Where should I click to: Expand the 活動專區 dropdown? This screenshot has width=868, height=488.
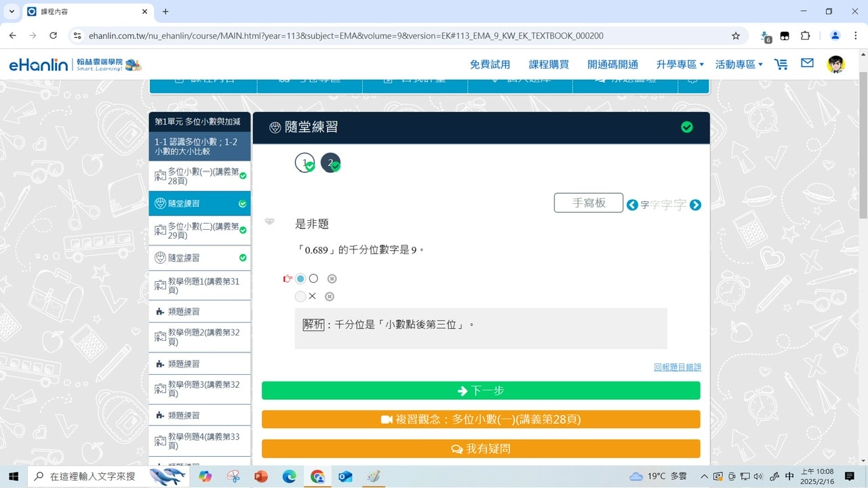(x=739, y=64)
